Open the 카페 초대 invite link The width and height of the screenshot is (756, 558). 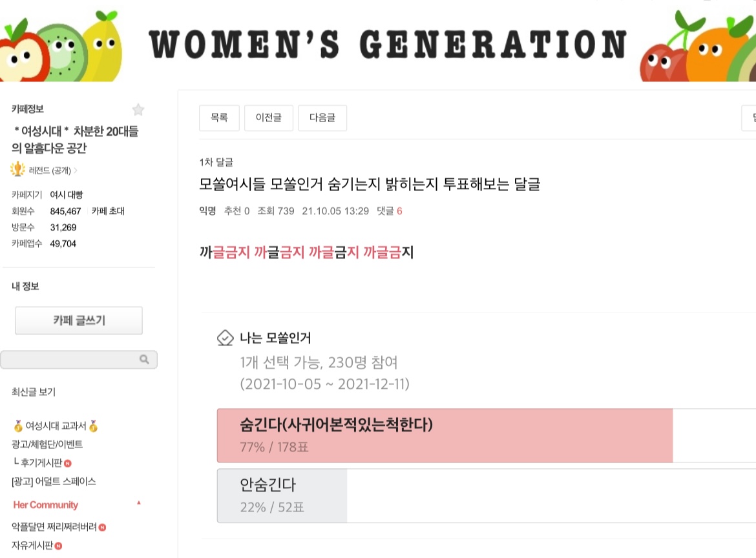click(x=108, y=211)
